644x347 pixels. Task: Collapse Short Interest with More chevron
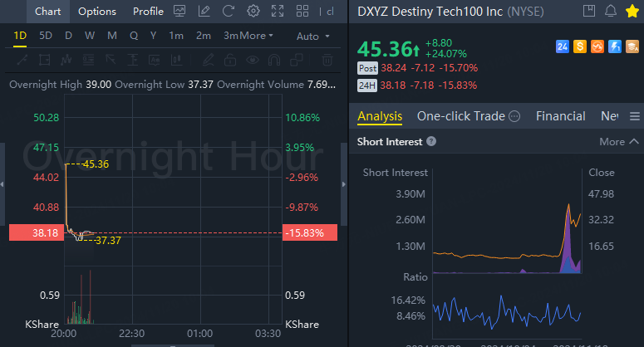click(x=619, y=141)
